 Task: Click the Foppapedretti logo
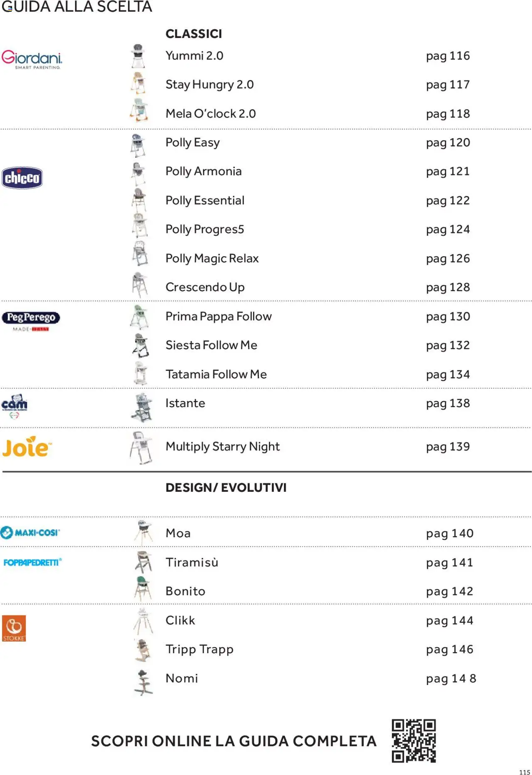(32, 563)
